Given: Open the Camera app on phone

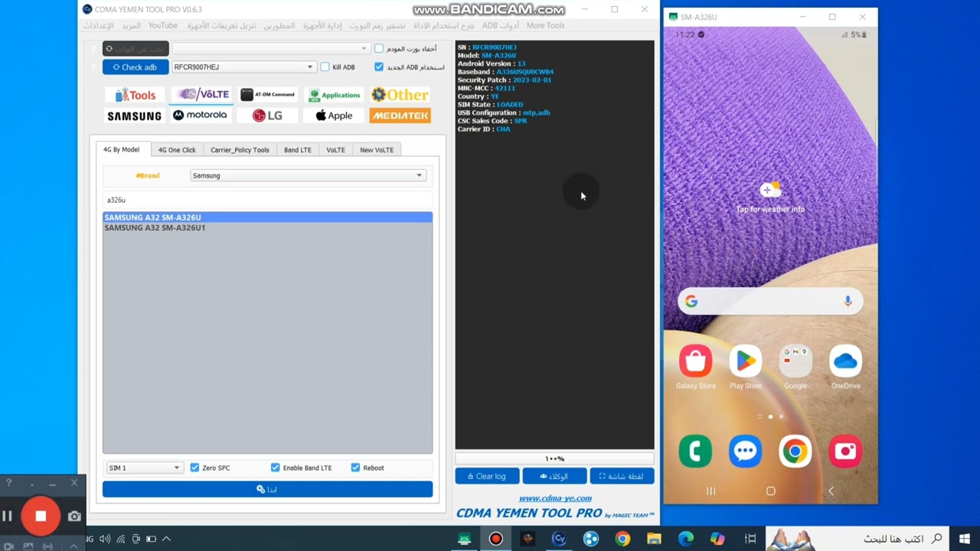Looking at the screenshot, I should (x=845, y=451).
